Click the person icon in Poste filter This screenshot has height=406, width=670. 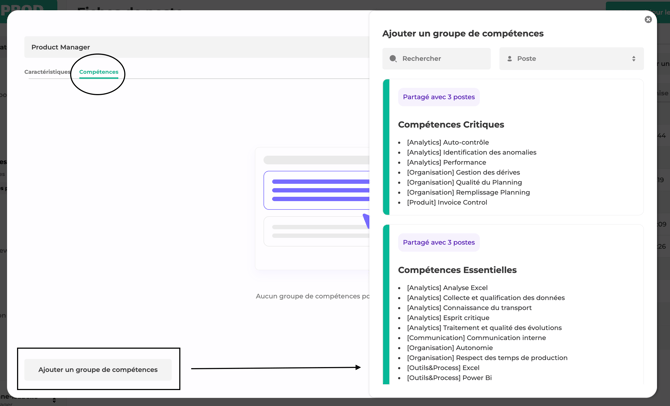[x=509, y=59]
